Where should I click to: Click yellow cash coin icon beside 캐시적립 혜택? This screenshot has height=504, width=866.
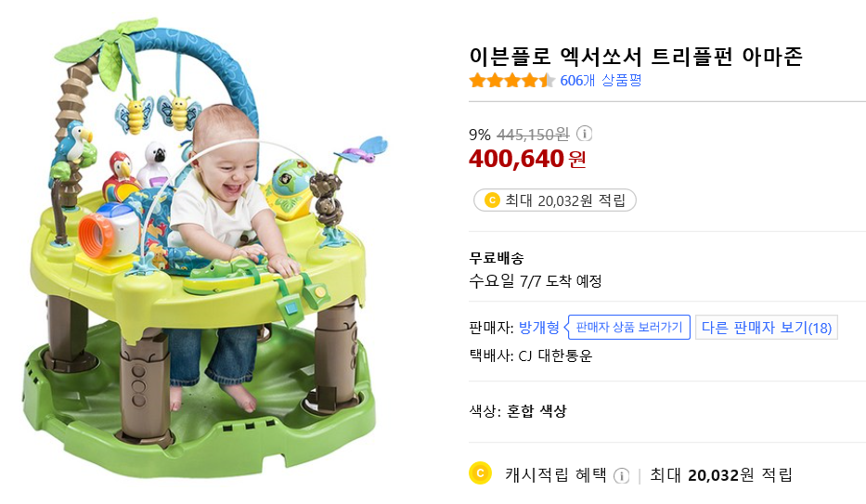(480, 473)
